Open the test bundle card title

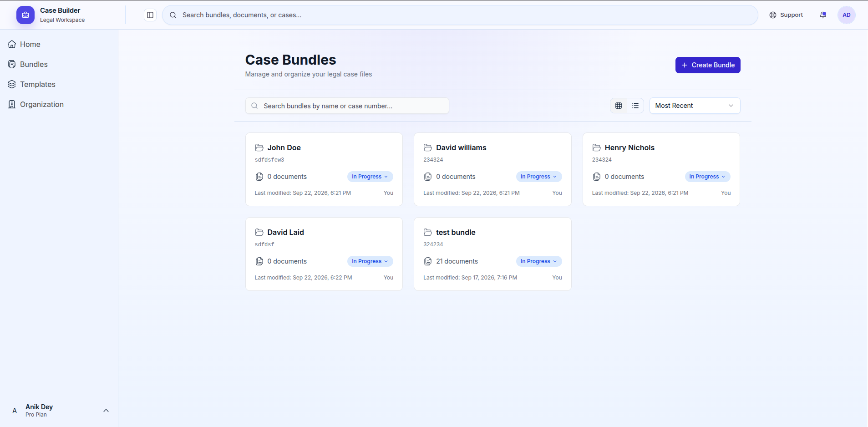[x=456, y=232]
